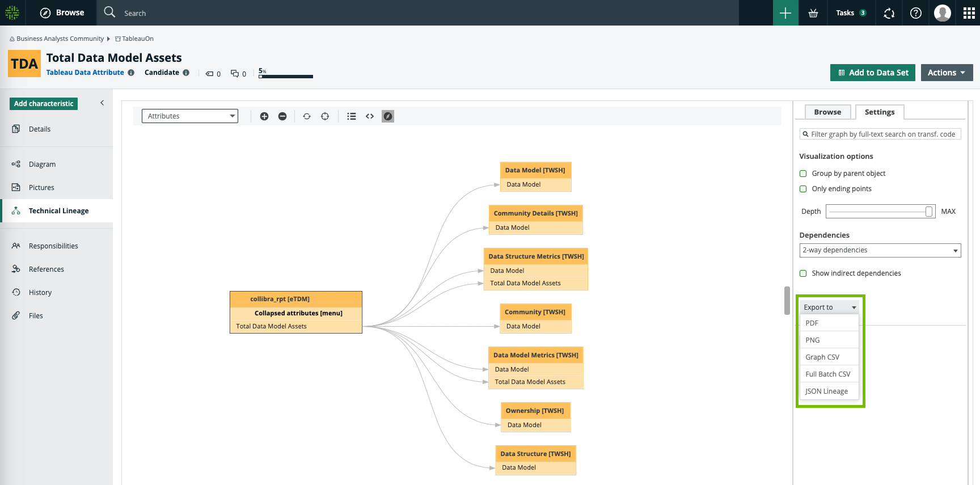
Task: Switch to the Browse tab
Action: [x=827, y=112]
